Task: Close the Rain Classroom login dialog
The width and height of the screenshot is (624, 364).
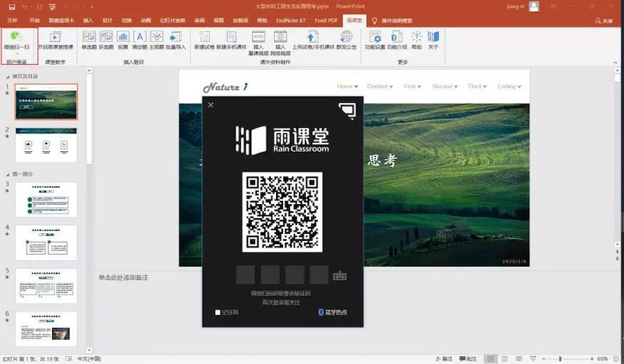Action: [x=211, y=104]
